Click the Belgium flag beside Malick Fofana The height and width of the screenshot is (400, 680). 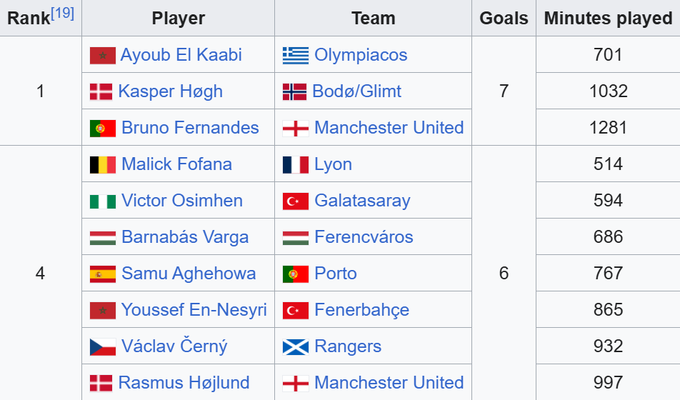point(103,165)
